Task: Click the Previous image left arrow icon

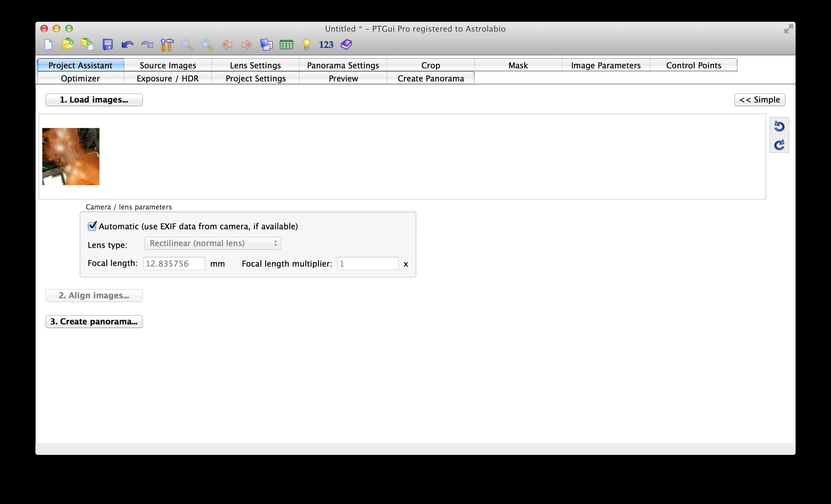Action: point(227,44)
